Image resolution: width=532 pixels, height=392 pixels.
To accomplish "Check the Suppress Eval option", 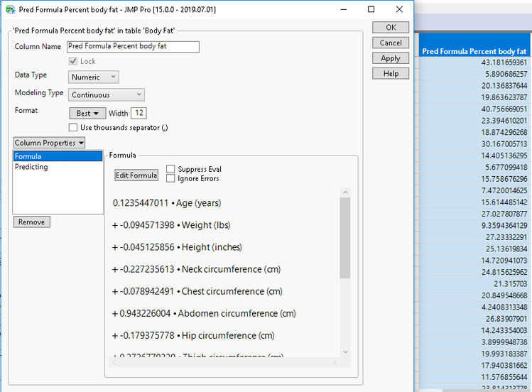I will point(170,169).
